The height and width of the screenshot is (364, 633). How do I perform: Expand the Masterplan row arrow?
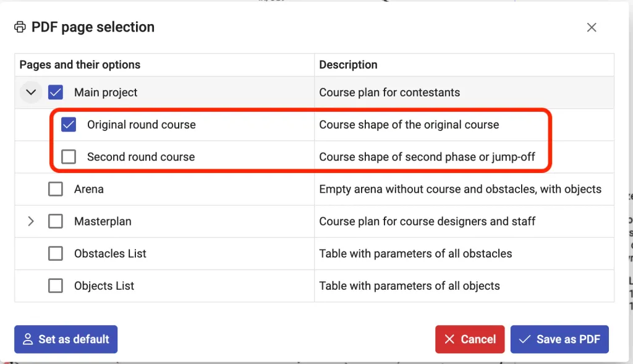[x=31, y=221]
